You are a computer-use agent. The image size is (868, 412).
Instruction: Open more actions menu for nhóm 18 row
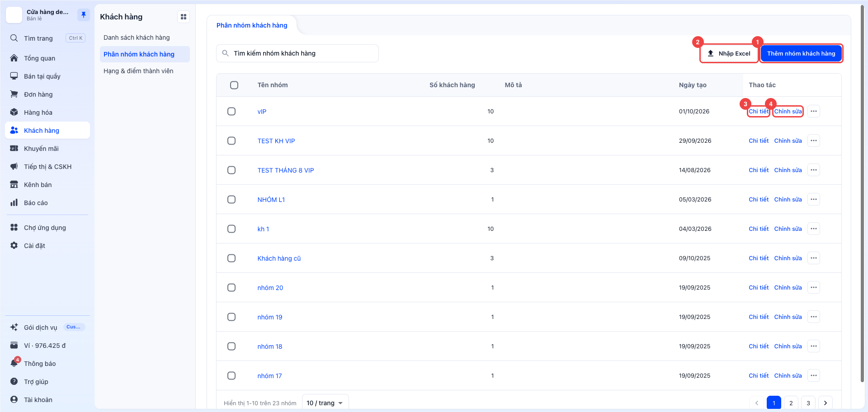point(814,346)
